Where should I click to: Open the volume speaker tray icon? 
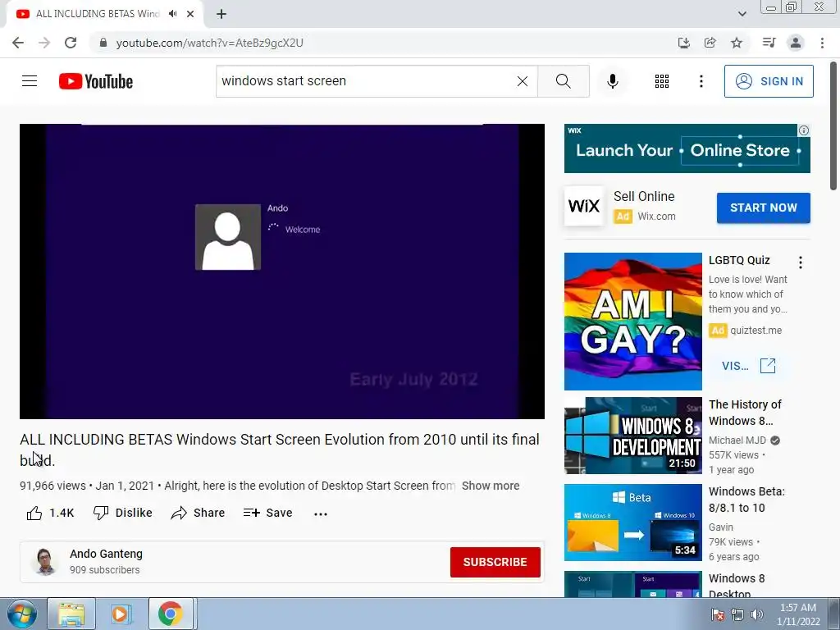(x=756, y=614)
